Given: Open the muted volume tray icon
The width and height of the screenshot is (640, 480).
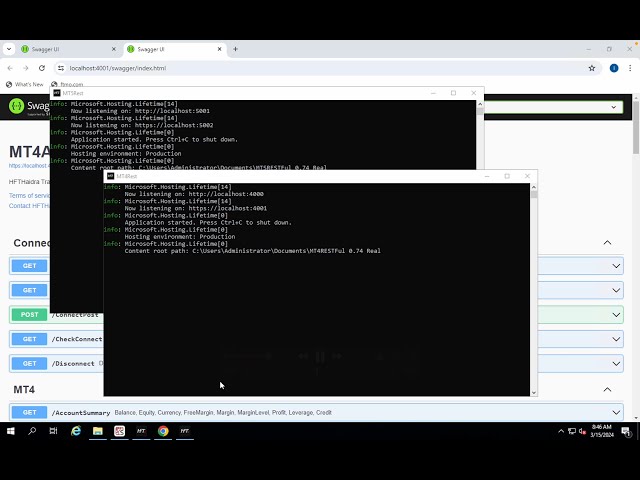Looking at the screenshot, I should [x=582, y=431].
